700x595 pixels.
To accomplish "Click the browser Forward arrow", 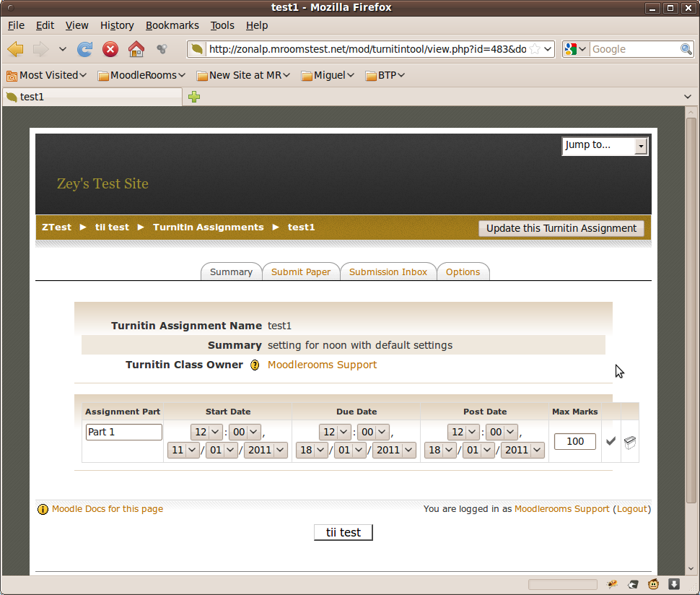I will coord(40,49).
